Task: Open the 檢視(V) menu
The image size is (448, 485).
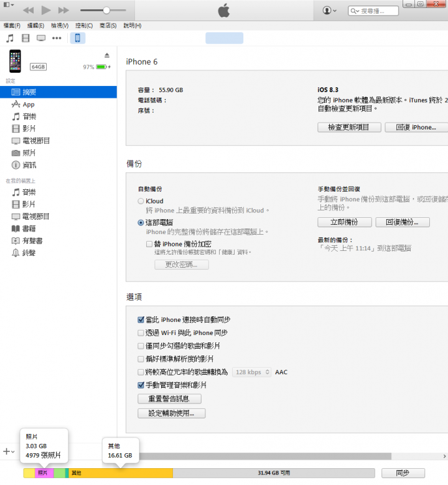Action: click(60, 26)
